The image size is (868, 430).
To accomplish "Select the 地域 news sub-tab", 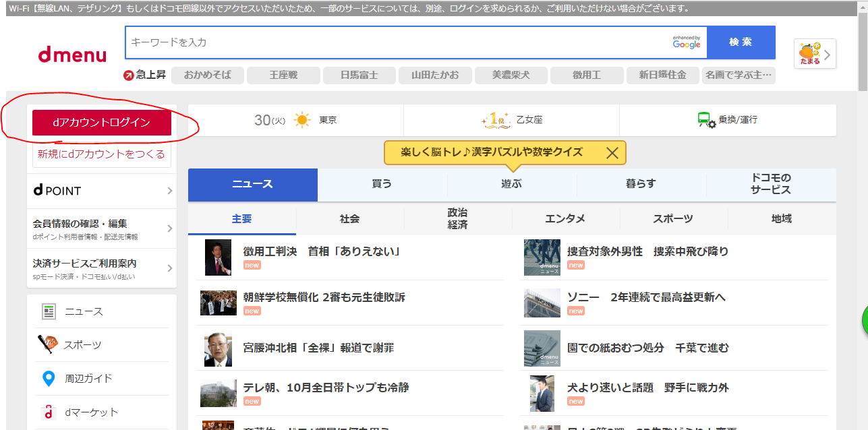I will 782,219.
